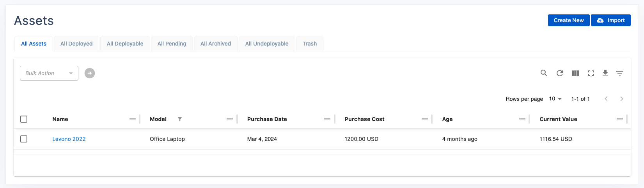644x188 pixels.
Task: Switch to the All Archived tab
Action: pyautogui.click(x=216, y=44)
